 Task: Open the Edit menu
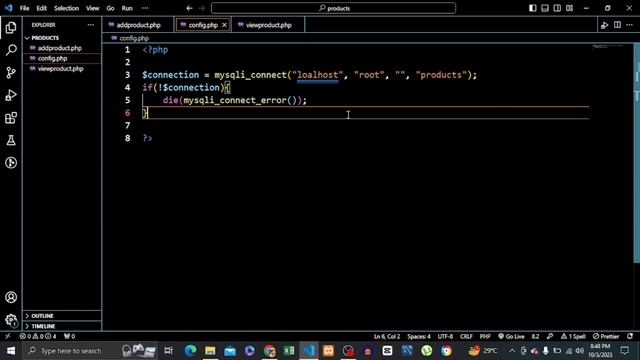(x=42, y=8)
